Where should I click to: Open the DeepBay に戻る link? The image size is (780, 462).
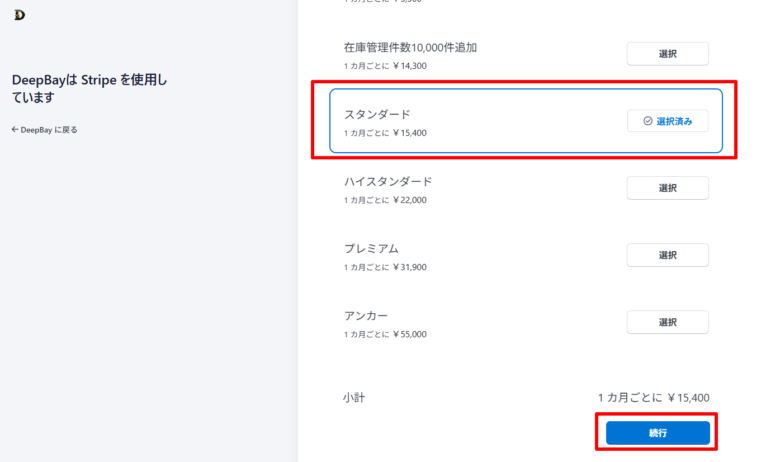[45, 130]
